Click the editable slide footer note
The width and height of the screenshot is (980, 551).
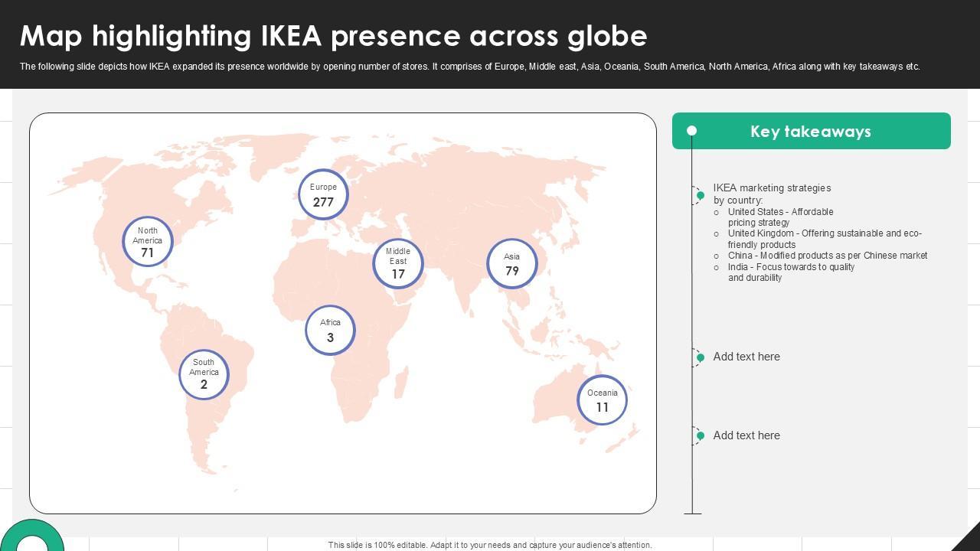pos(490,545)
